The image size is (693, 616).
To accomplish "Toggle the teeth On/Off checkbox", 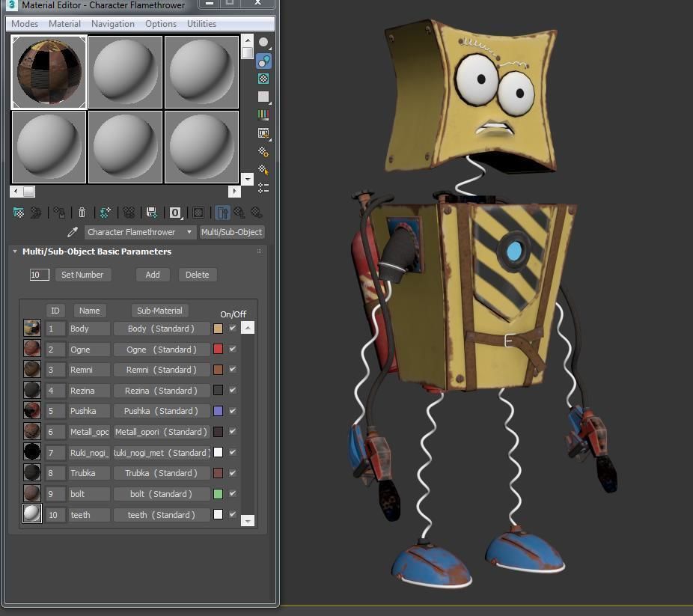I will 233,514.
